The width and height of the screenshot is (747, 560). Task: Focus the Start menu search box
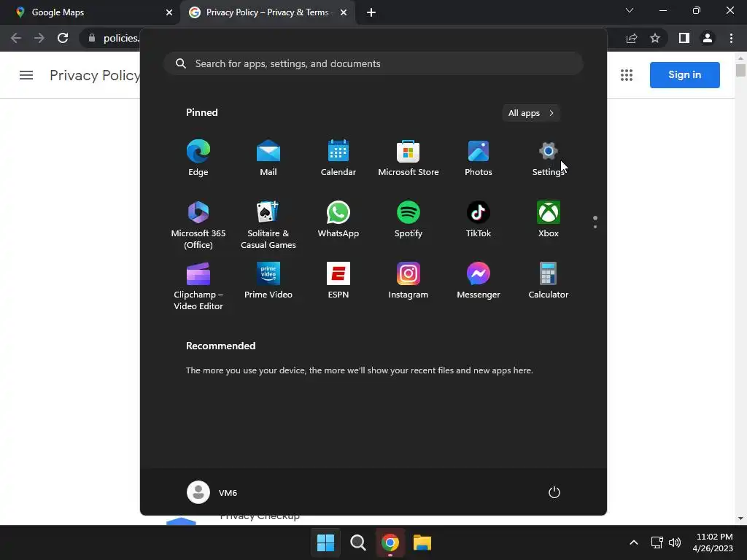[373, 64]
